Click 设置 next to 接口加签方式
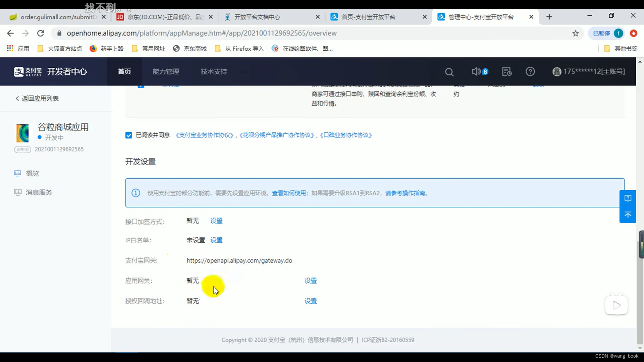This screenshot has width=644, height=362. click(x=216, y=221)
